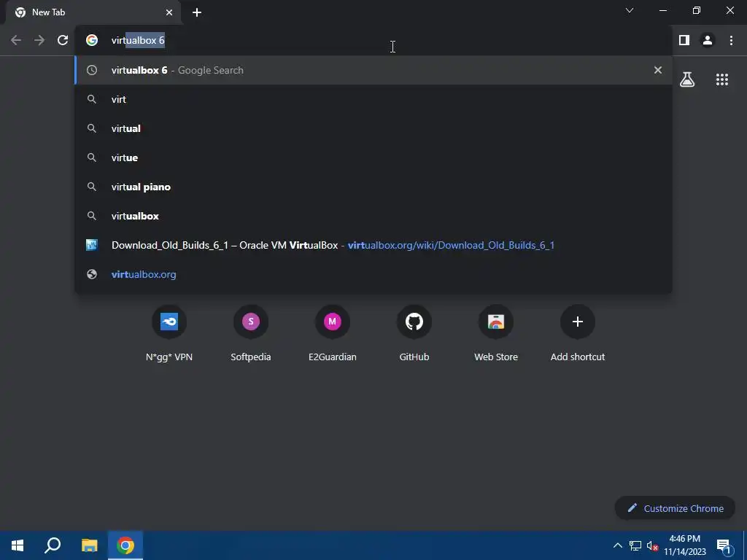747x560 pixels.
Task: Open the Download_Old_Builds_6_1 VirtualBox suggestion
Action: click(373, 245)
